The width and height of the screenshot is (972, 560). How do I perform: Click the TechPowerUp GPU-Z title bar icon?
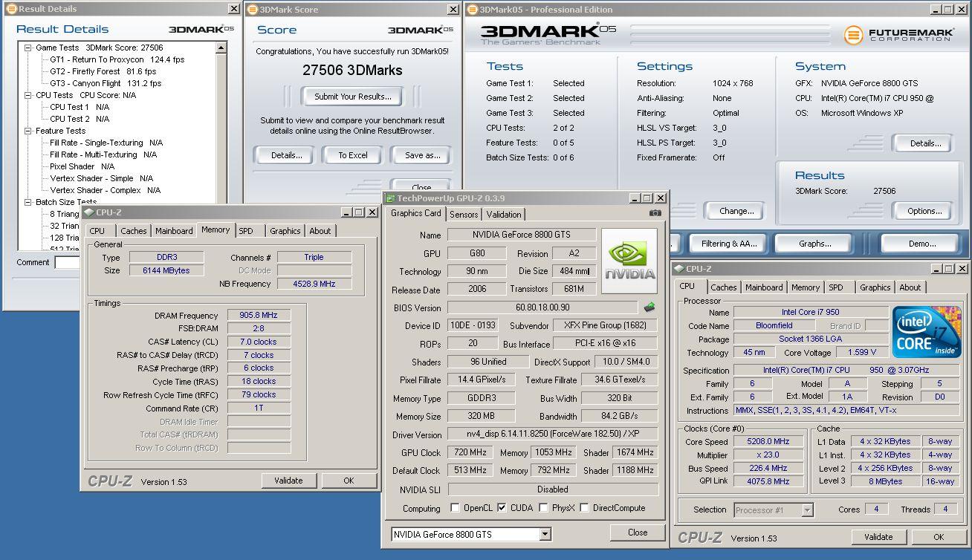(390, 198)
